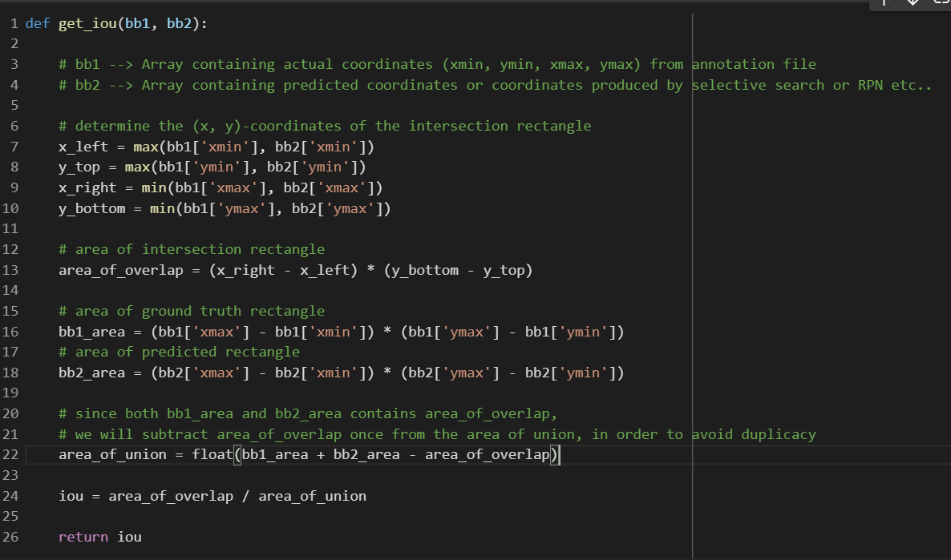Select the variable area_of_overlap on line 13

pos(122,270)
